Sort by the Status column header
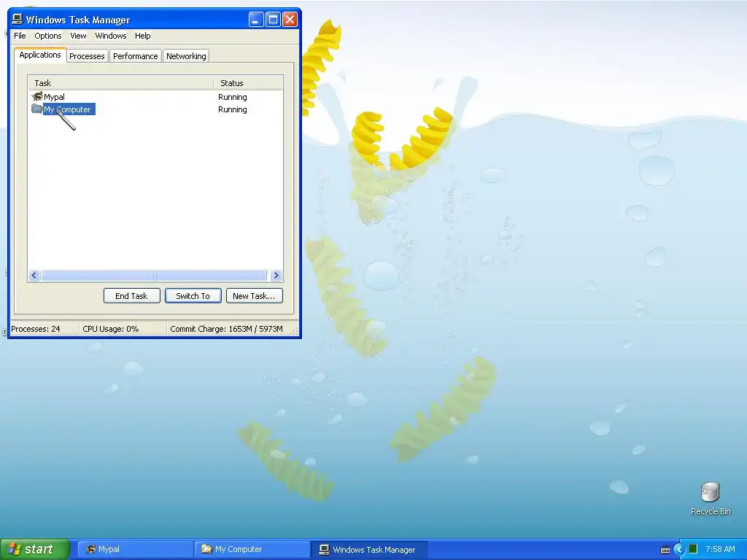 [x=248, y=83]
